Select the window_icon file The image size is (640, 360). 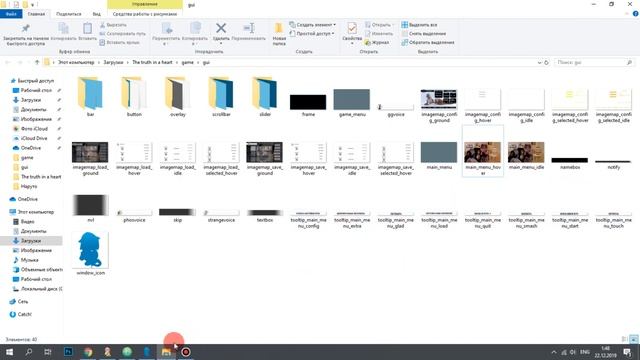click(90, 253)
